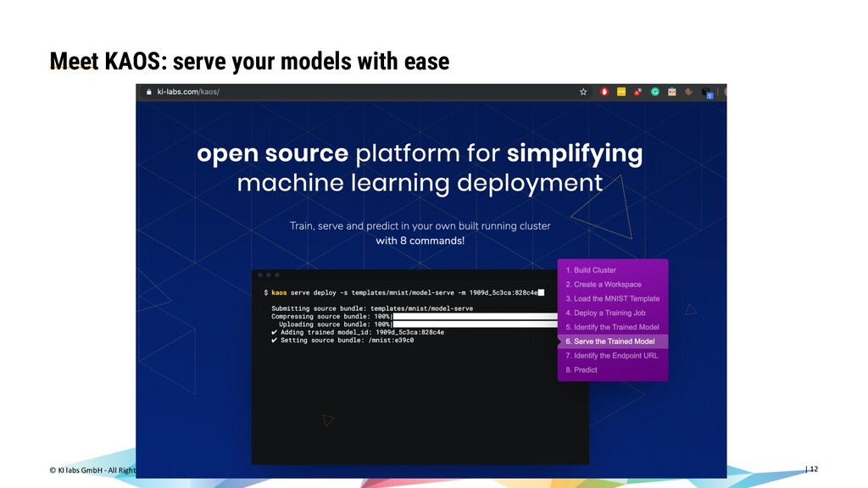Click the '© KI labs GmbH' footer text
868x488 pixels.
pos(92,470)
